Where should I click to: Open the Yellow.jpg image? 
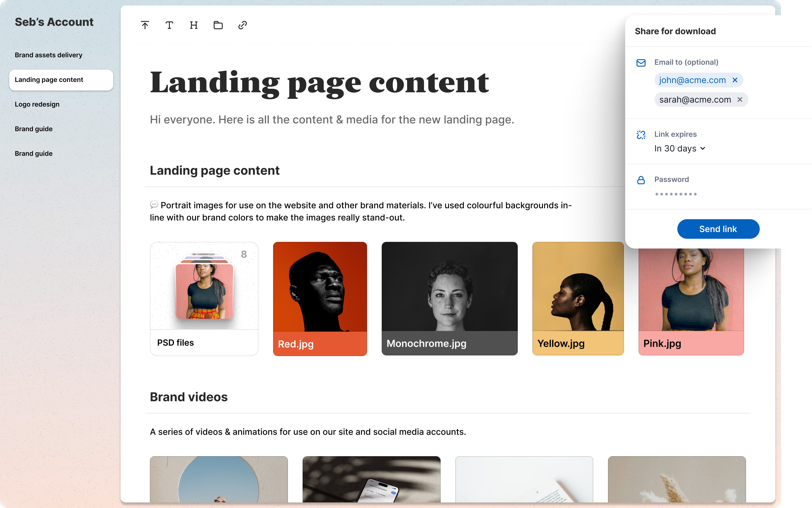point(578,298)
